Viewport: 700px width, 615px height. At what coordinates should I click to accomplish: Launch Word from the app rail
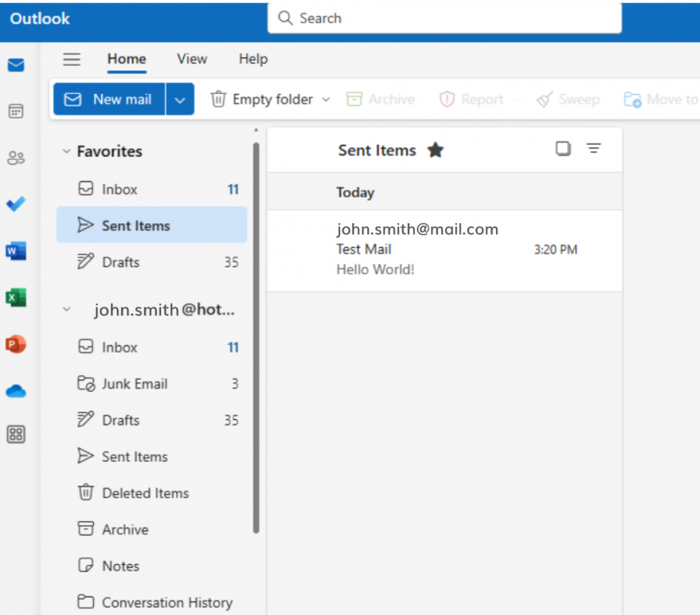(15, 251)
